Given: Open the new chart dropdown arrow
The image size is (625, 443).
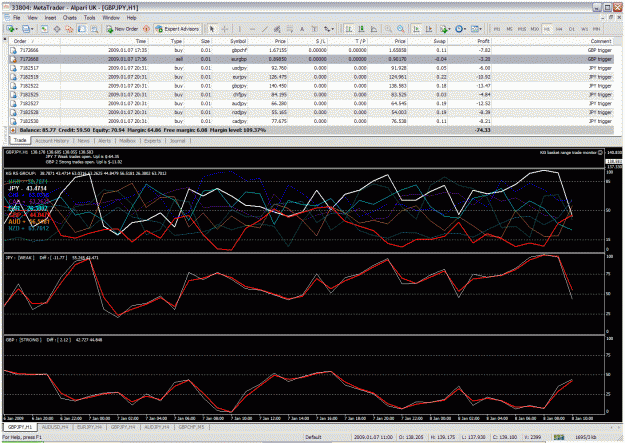Looking at the screenshot, I should [17, 29].
